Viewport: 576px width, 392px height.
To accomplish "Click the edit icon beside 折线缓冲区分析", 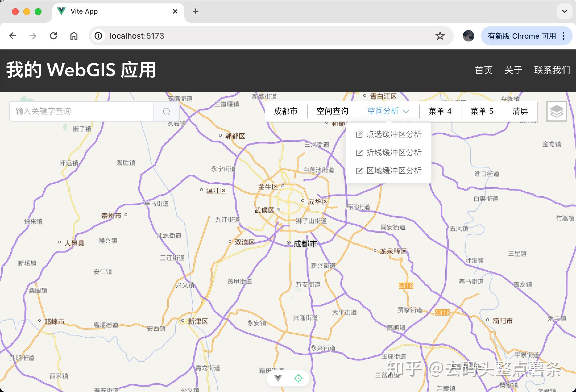I will [x=359, y=153].
